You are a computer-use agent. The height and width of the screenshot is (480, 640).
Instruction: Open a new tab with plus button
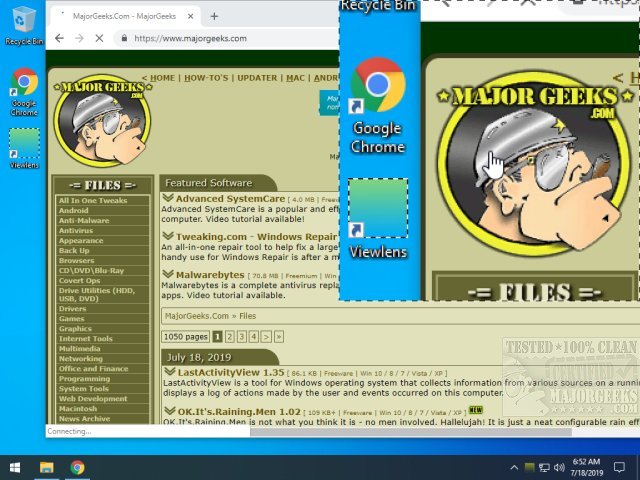[x=214, y=16]
